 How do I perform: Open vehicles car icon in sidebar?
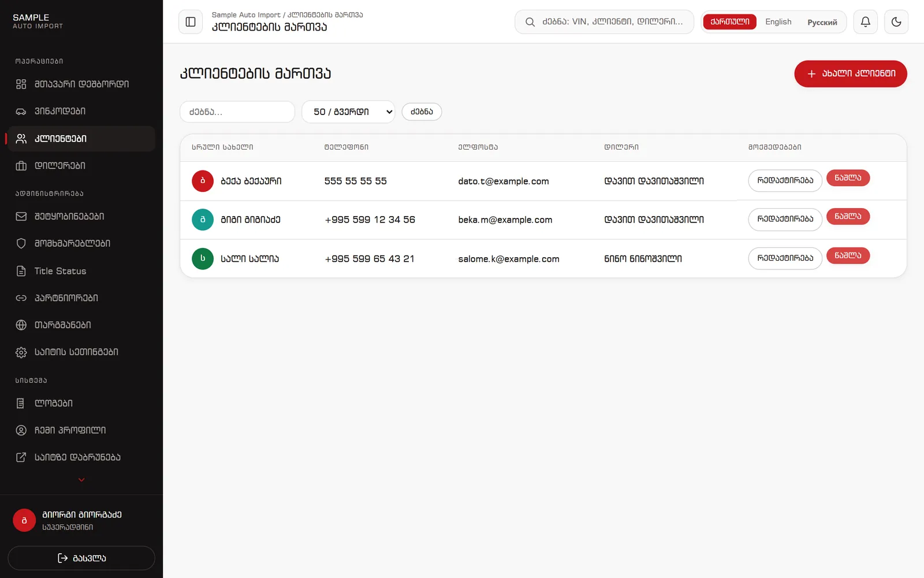click(21, 111)
